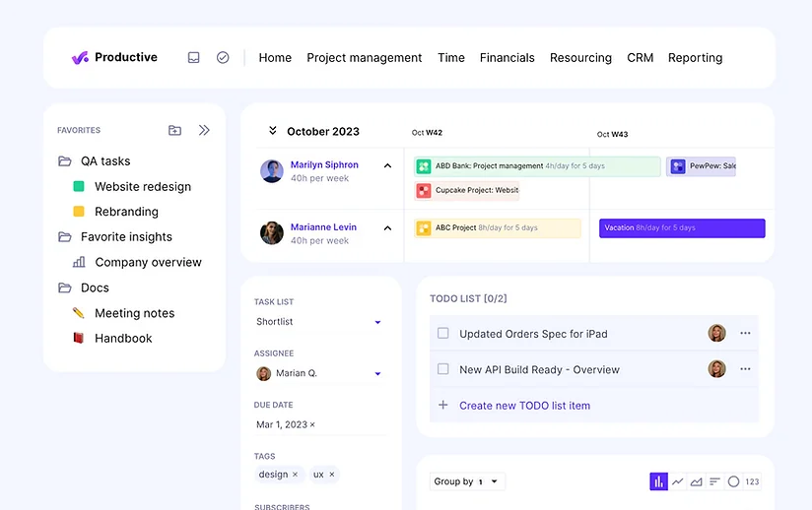Open Project management menu

(x=364, y=58)
